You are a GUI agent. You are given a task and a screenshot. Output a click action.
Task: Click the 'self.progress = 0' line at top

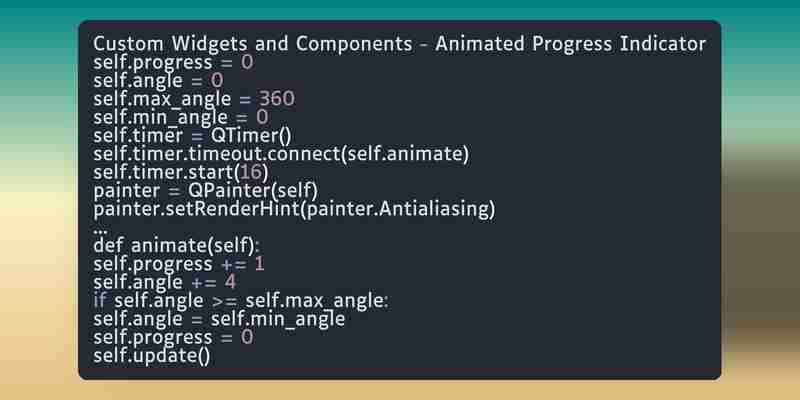[173, 63]
